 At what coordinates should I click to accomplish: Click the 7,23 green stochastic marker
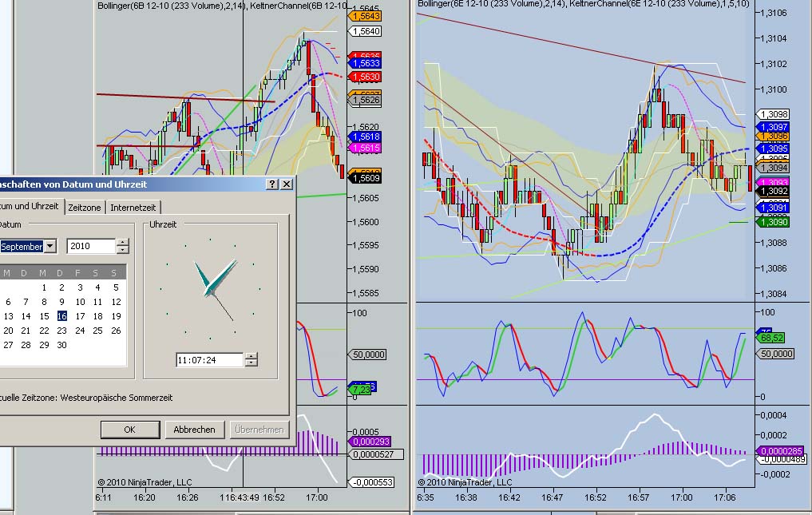point(361,390)
